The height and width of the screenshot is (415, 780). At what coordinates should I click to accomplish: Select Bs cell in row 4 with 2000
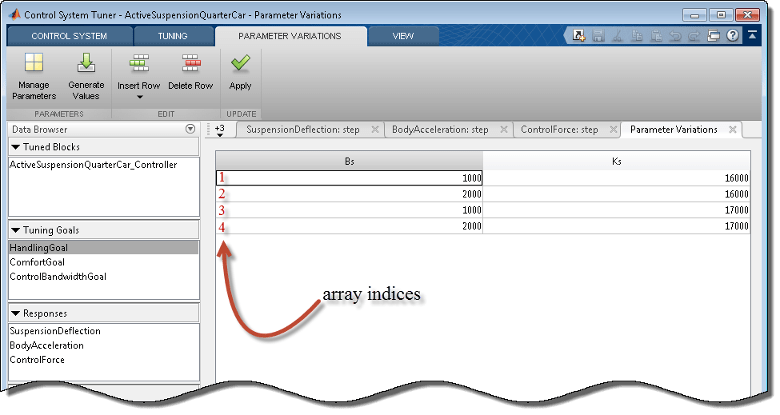click(x=349, y=226)
